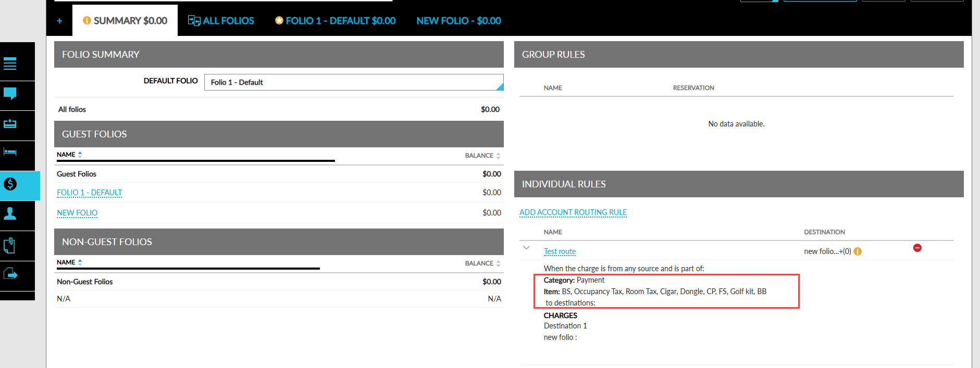The height and width of the screenshot is (368, 980).
Task: Select the 'All folios' total row
Action: [279, 109]
